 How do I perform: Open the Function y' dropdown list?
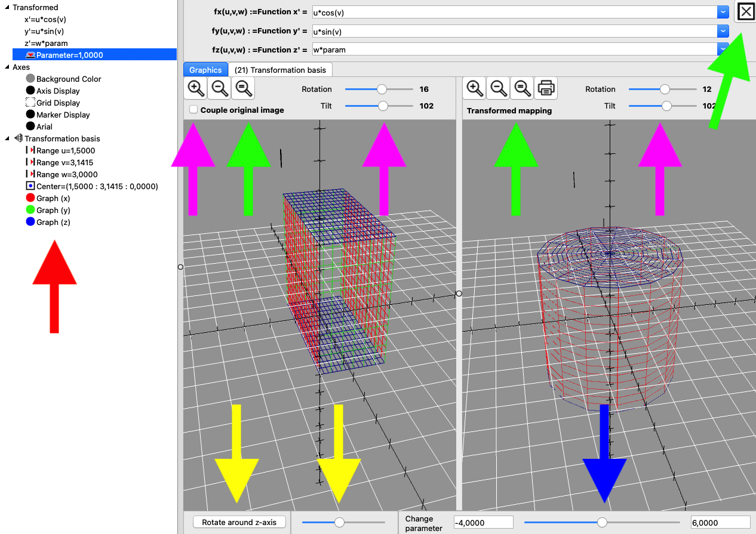tap(723, 31)
